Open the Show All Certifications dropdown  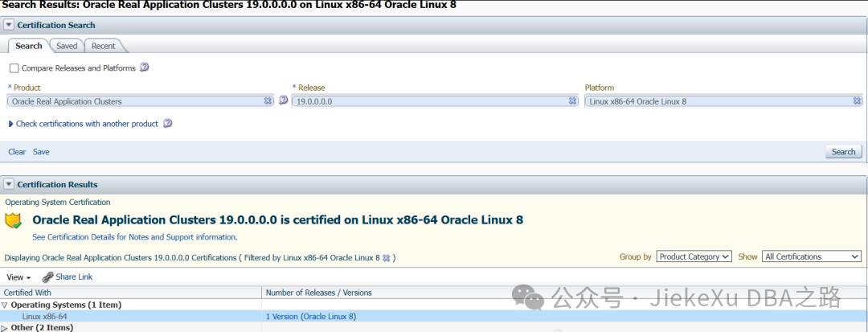[812, 256]
